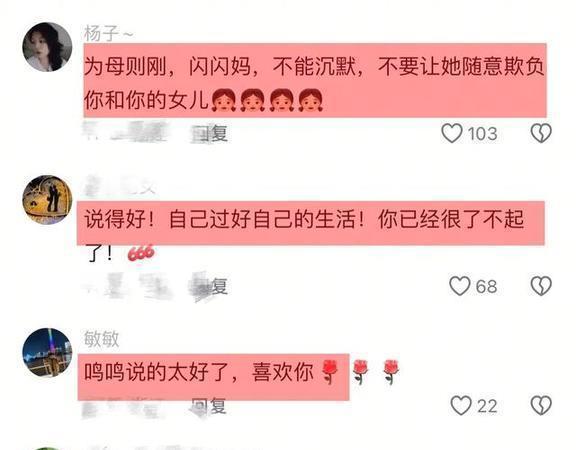The width and height of the screenshot is (576, 450).
Task: Select comment text 说得好！自己过好自己的生活
Action: (220, 220)
